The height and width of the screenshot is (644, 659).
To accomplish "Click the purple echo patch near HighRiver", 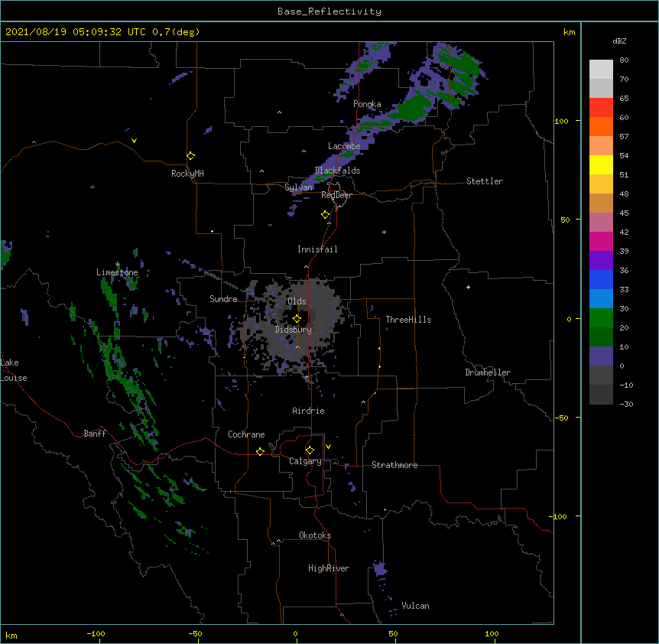I will tap(380, 568).
